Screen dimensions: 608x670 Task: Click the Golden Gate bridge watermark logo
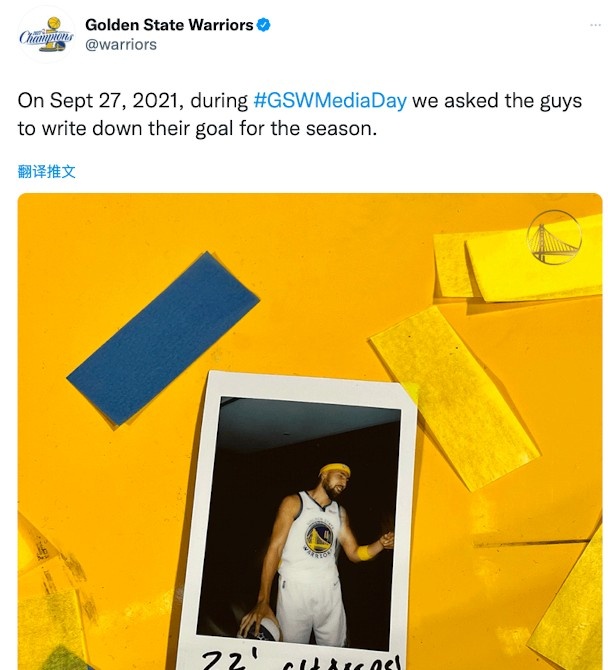[x=554, y=237]
